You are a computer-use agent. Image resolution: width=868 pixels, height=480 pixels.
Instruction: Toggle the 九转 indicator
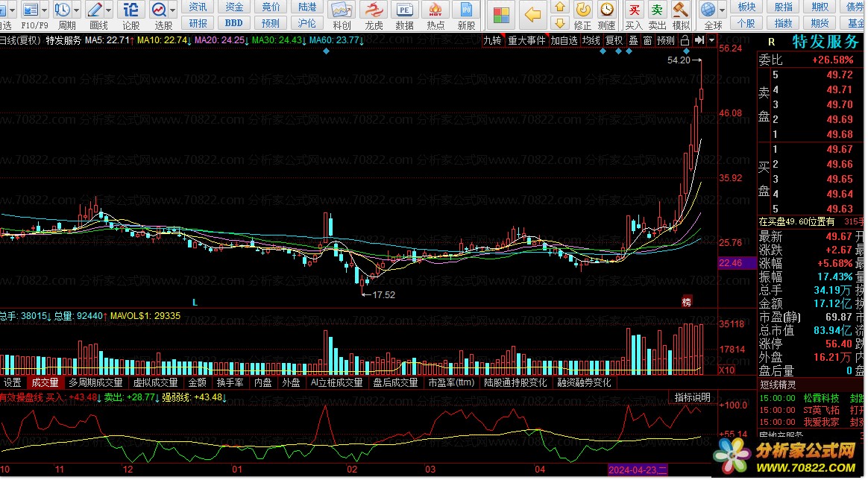pos(492,40)
